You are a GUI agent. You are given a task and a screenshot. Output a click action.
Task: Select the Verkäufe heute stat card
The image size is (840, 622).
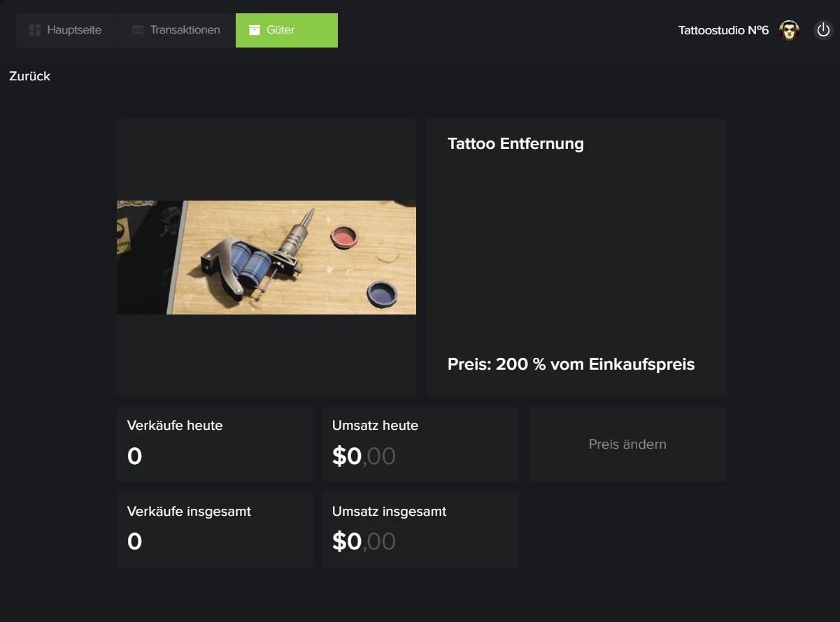pyautogui.click(x=214, y=444)
